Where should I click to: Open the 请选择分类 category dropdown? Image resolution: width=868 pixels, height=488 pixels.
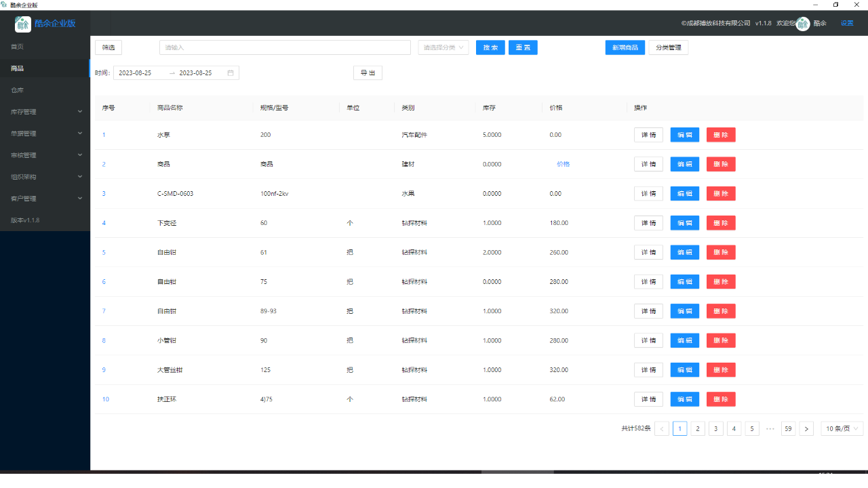[x=443, y=47]
